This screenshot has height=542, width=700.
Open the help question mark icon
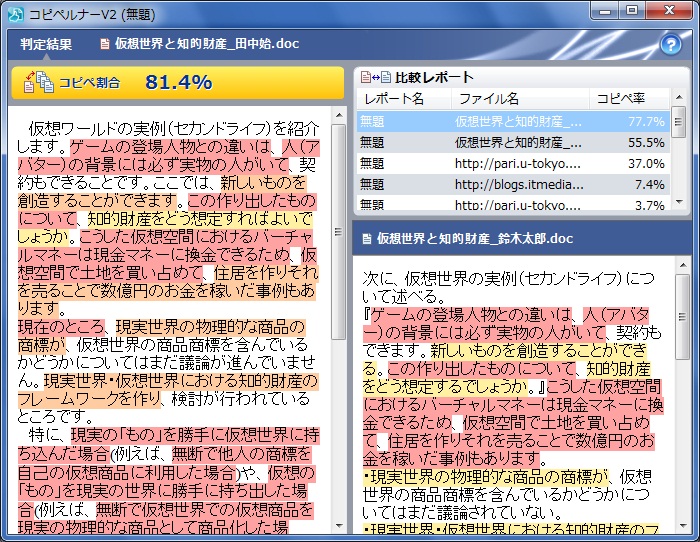tap(671, 45)
